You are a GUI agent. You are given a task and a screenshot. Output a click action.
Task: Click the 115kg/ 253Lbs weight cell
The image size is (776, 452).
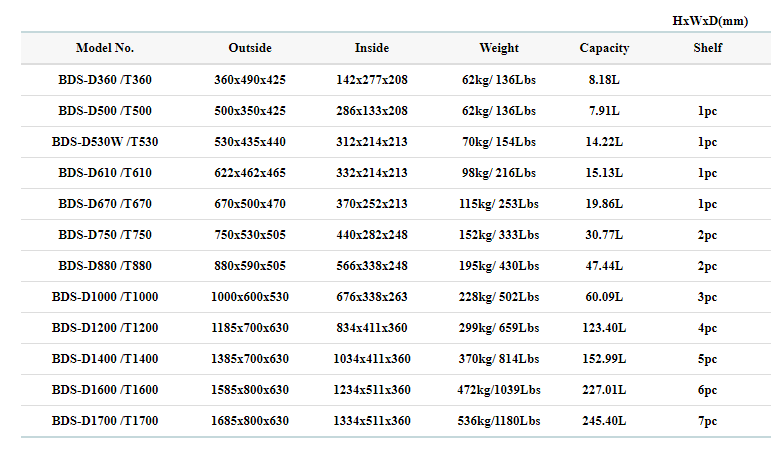(x=499, y=204)
